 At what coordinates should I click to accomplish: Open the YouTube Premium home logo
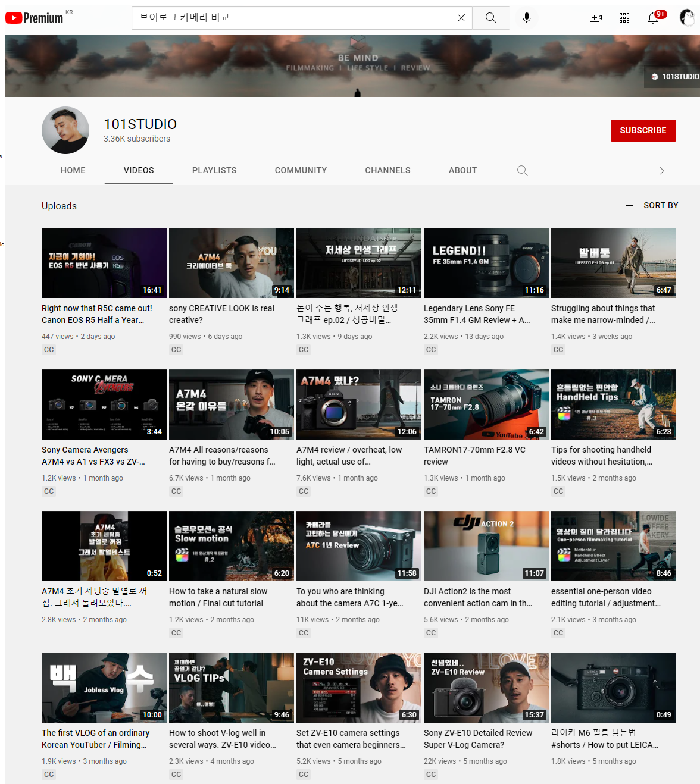click(x=35, y=18)
